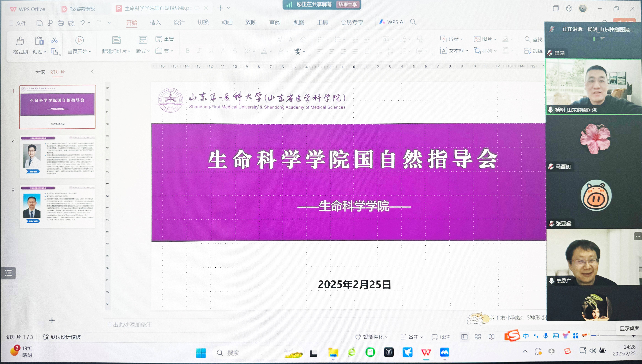Click the Print Preview icon

pyautogui.click(x=71, y=23)
